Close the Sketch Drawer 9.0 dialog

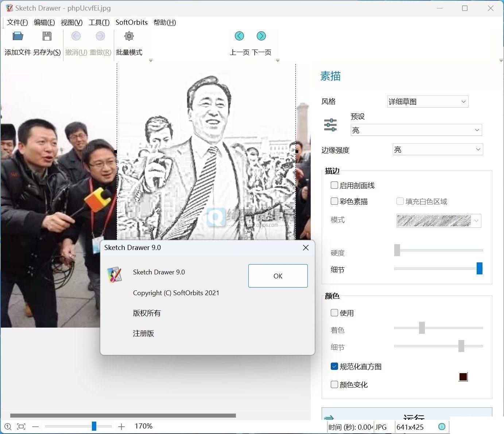pyautogui.click(x=306, y=247)
